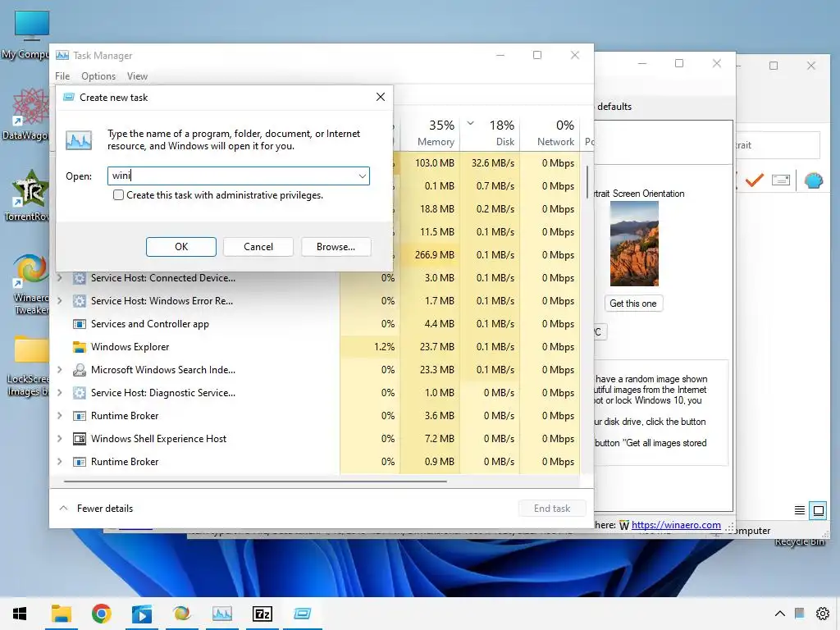Expand Service Host: Connected Device row
This screenshot has width=840, height=630.
(x=59, y=277)
